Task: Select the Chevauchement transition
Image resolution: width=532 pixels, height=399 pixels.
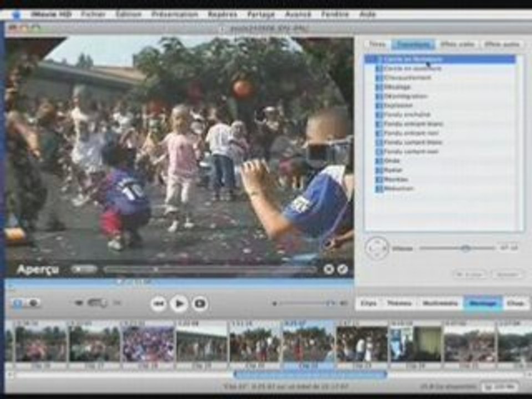Action: point(440,78)
